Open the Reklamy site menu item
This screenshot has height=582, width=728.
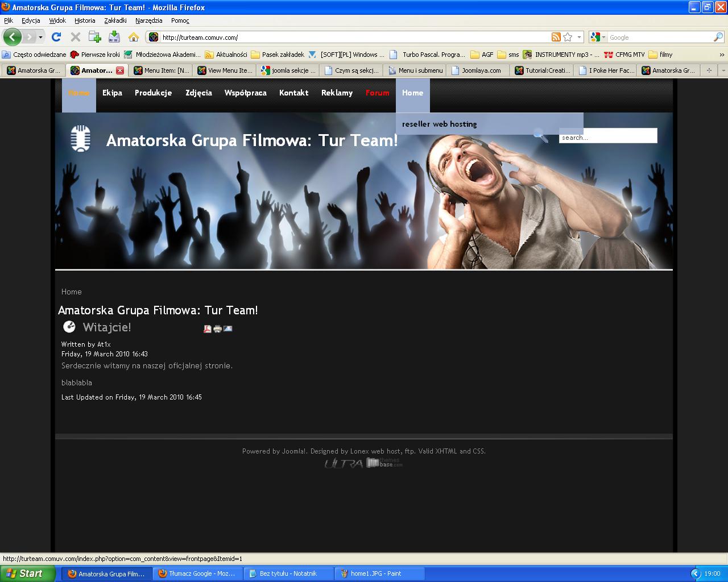click(x=337, y=93)
